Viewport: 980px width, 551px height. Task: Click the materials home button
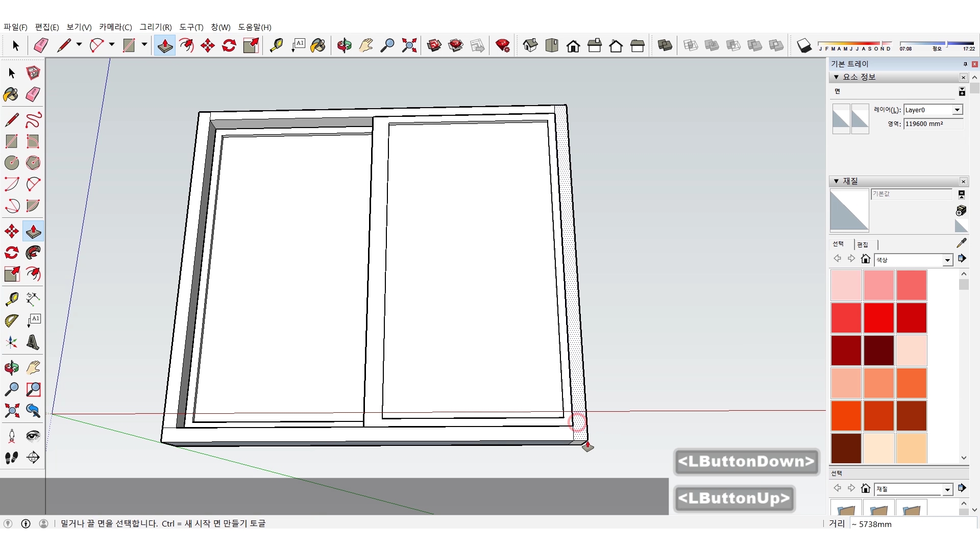point(865,259)
